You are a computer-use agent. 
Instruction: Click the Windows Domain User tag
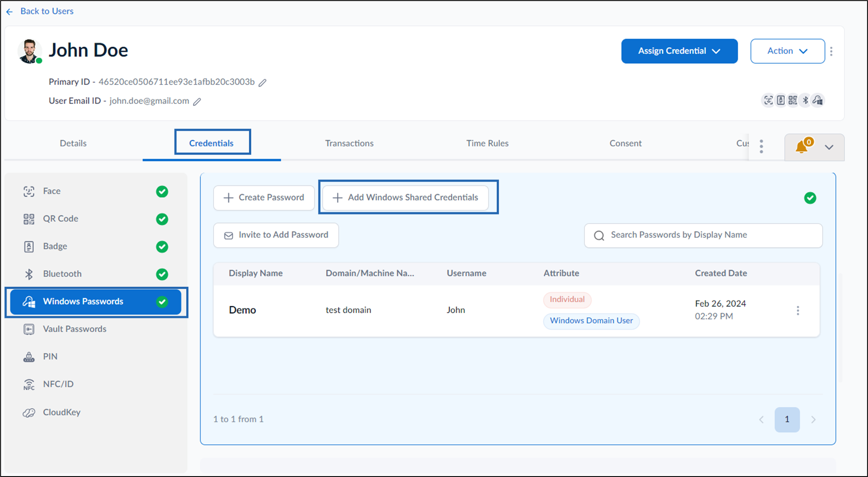pyautogui.click(x=591, y=321)
